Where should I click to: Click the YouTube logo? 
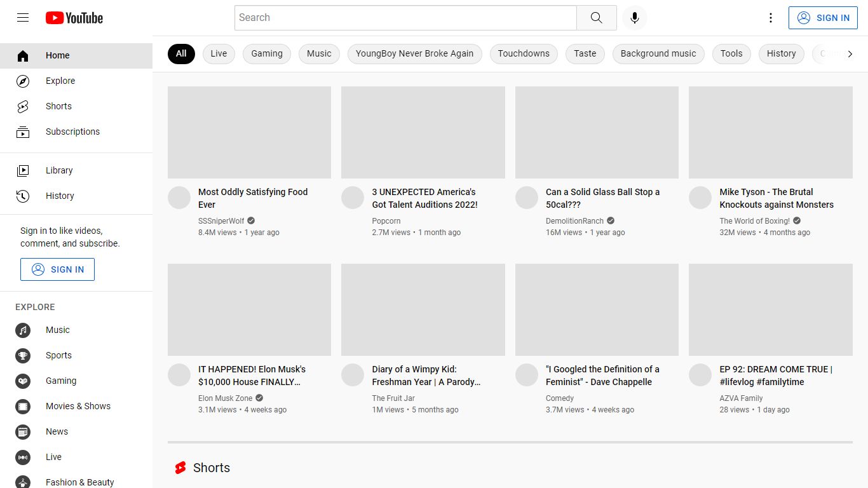(74, 18)
